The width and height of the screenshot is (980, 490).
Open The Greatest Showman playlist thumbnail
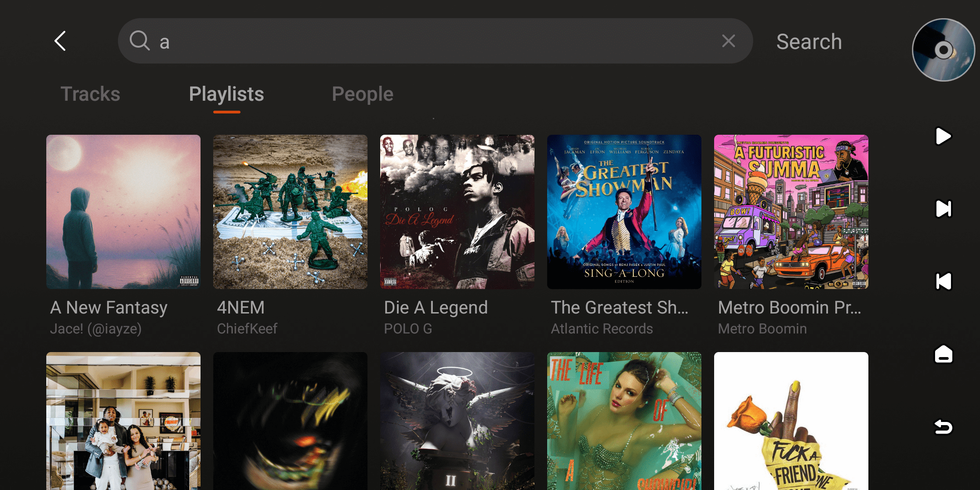pyautogui.click(x=624, y=212)
